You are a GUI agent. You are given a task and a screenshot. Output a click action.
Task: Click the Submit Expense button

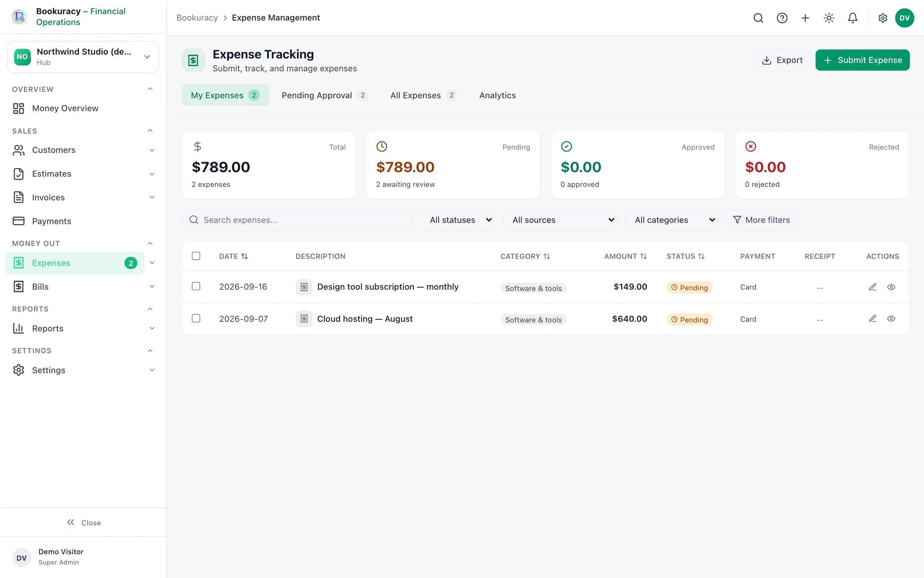point(862,60)
